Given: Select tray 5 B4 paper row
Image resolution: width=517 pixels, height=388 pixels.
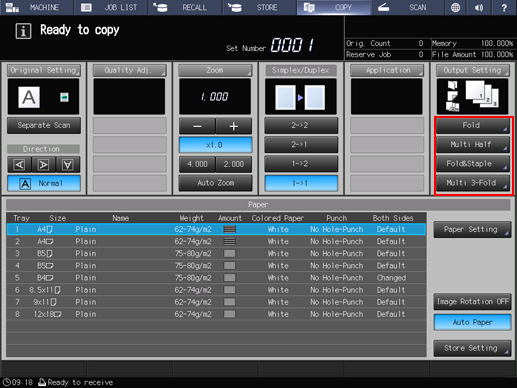Looking at the screenshot, I should pyautogui.click(x=216, y=278).
